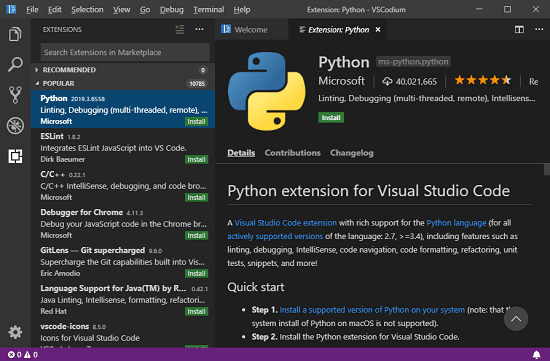This screenshot has height=361, width=550.
Task: Click the scroll-to-top round button
Action: 516,319
